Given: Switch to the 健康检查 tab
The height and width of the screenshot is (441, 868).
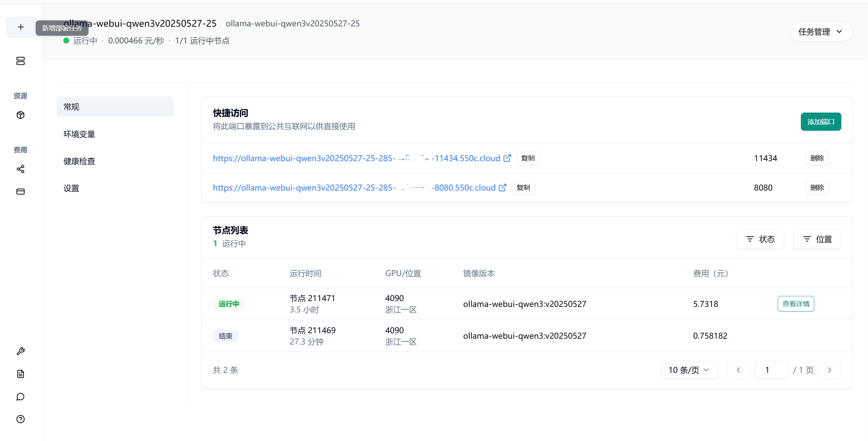Looking at the screenshot, I should click(x=79, y=161).
